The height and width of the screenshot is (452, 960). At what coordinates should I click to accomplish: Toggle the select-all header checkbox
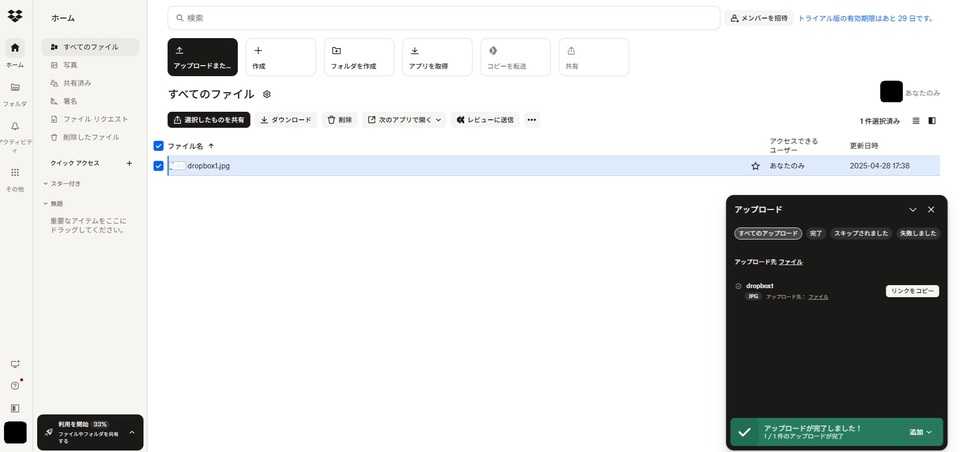tap(158, 146)
